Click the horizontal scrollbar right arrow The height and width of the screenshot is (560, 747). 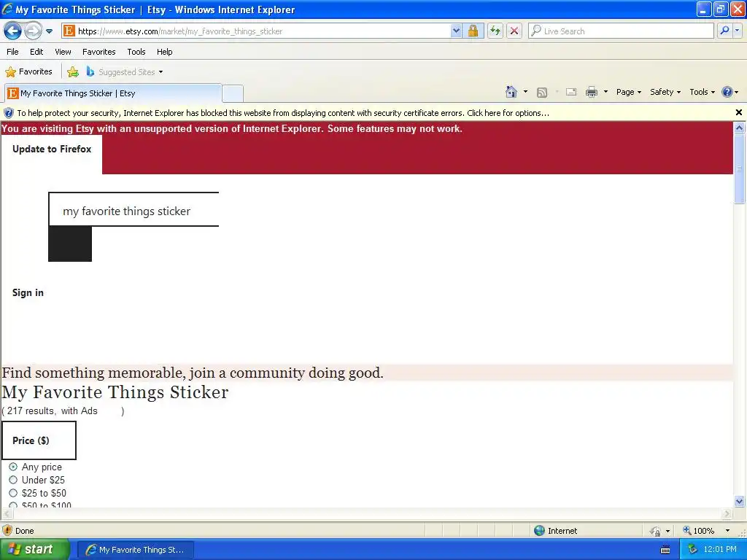pos(727,514)
